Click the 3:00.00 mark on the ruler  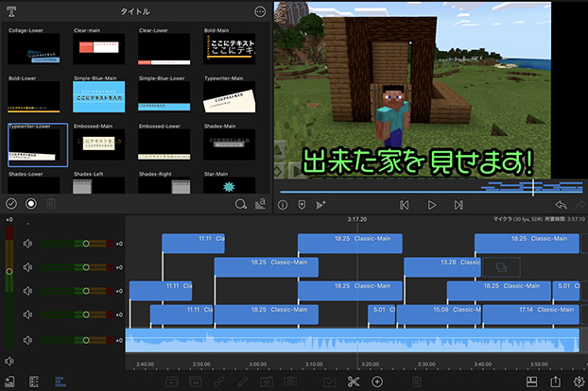coord(258,364)
